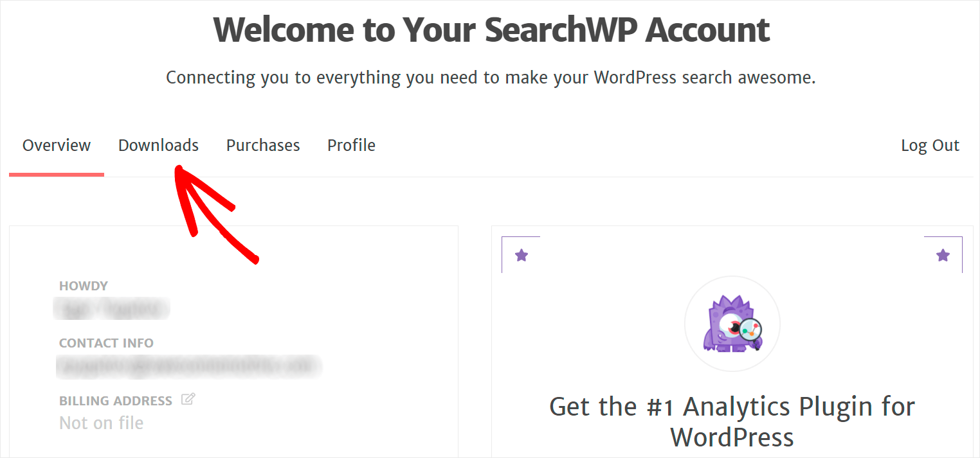Click the Analytics Plugin for WordPress heading
This screenshot has width=980, height=458.
coord(732,422)
